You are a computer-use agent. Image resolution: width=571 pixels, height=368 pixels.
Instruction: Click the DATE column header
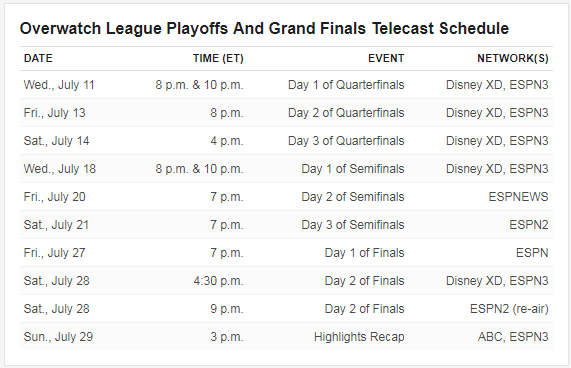click(x=38, y=58)
